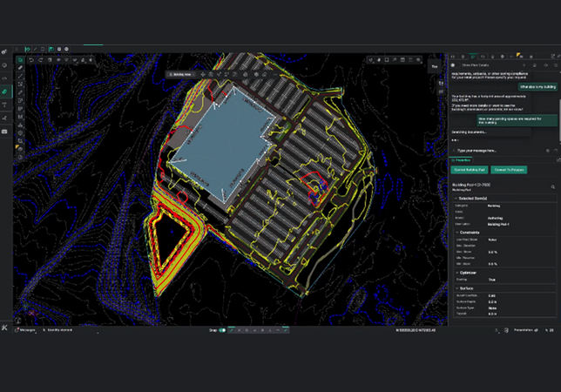Collapse the Surface section in properties
This screenshot has height=392, width=561.
456,287
